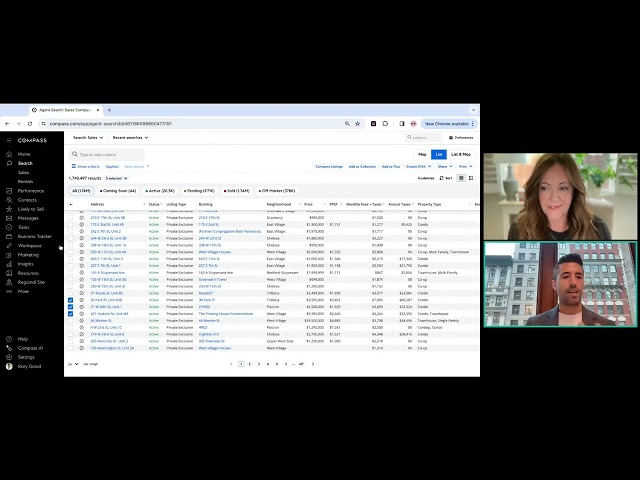Go to results page 2

pyautogui.click(x=250, y=364)
